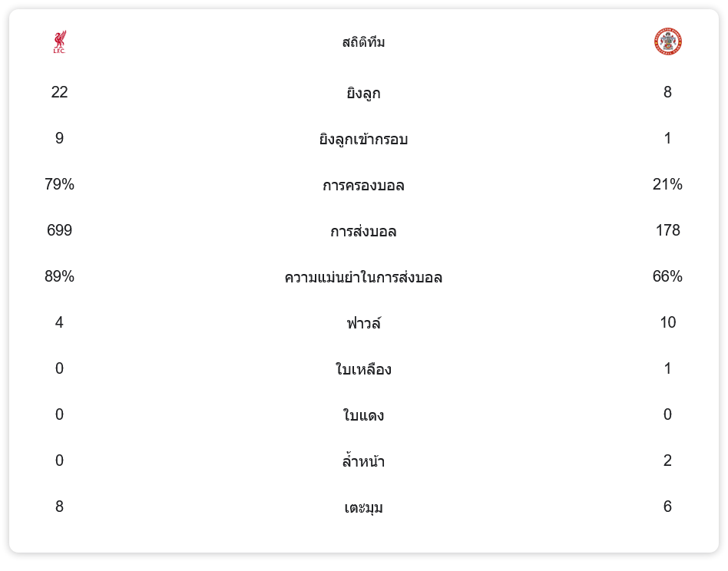Select the ยิงลูกเข้ากรอบ stat label
728x571 pixels.
363,139
